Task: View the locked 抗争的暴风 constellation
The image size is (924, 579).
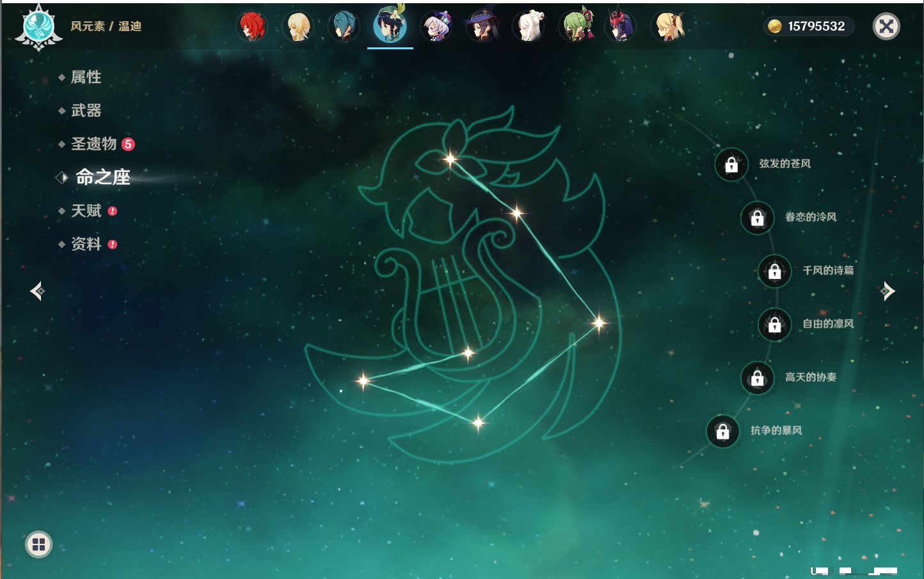Action: click(722, 431)
